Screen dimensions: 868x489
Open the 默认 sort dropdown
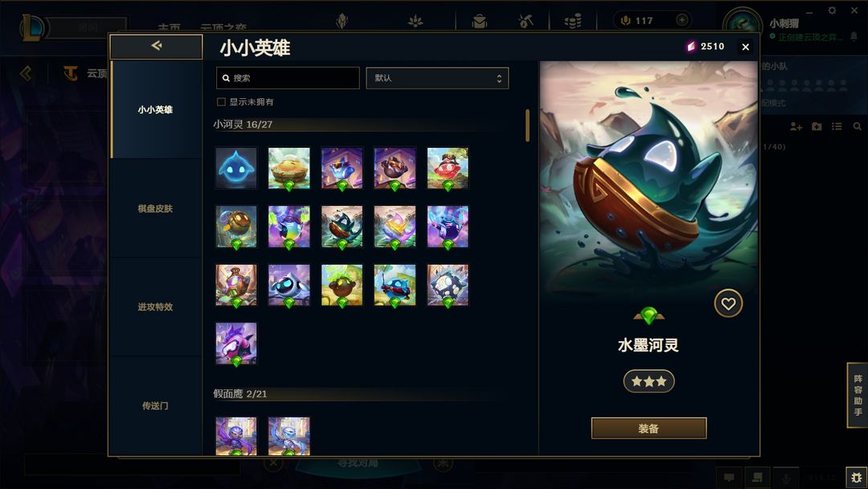click(437, 78)
